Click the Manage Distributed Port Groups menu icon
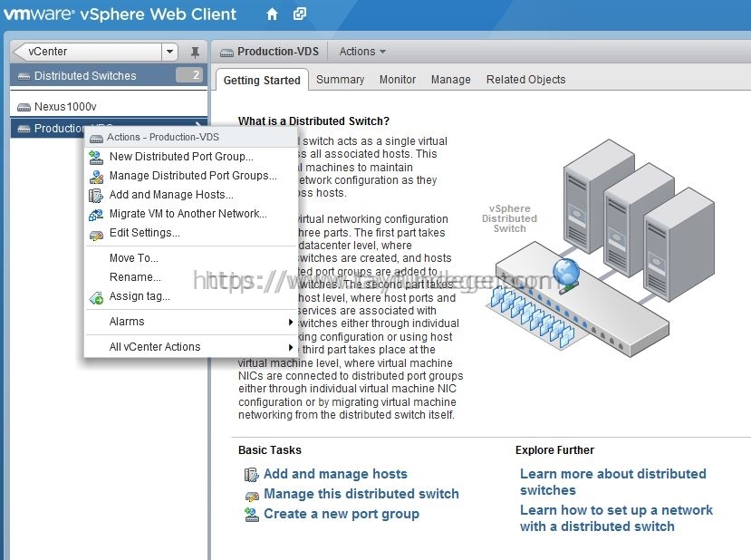This screenshot has width=751, height=560. pyautogui.click(x=96, y=177)
